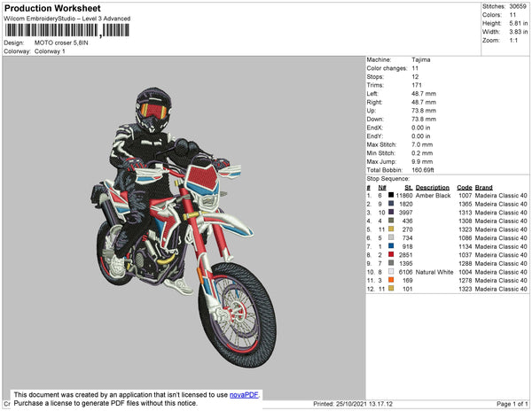Select the printed date '25/10/2021 13.17.12'
The width and height of the screenshot is (532, 411).
[x=364, y=404]
